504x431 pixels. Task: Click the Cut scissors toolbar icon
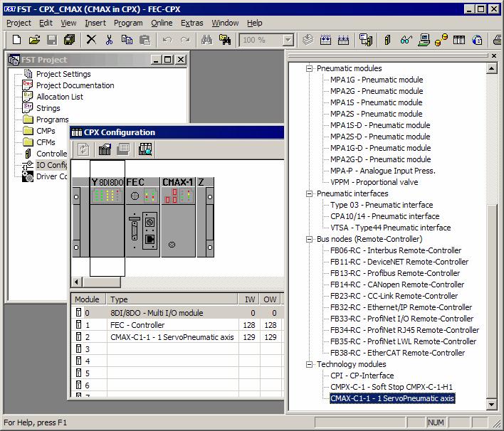[x=109, y=40]
